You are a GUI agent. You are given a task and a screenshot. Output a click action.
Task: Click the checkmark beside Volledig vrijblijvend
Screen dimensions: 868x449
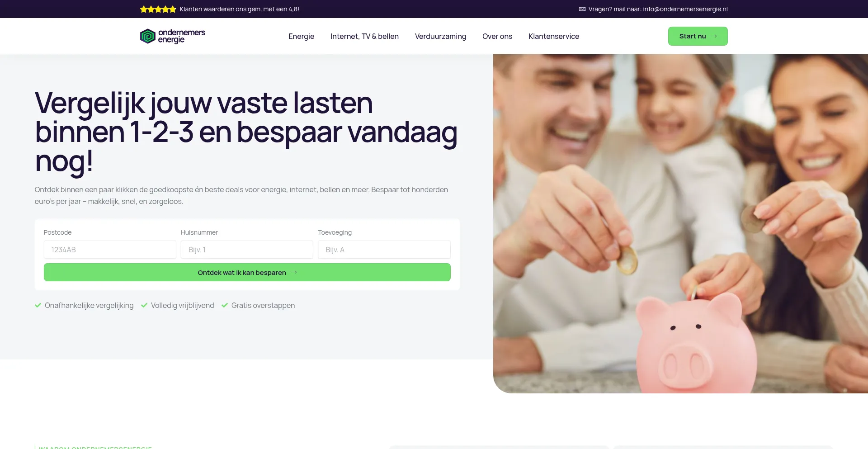point(144,305)
